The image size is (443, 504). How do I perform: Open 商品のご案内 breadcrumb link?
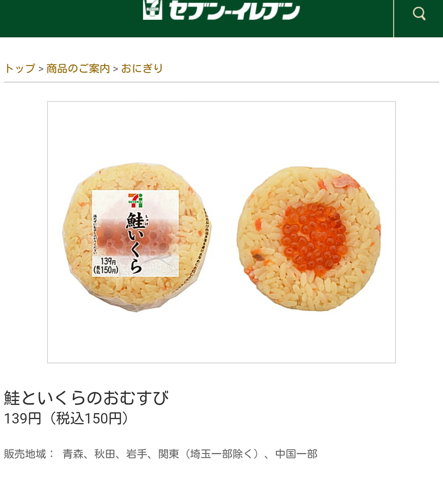pos(78,69)
